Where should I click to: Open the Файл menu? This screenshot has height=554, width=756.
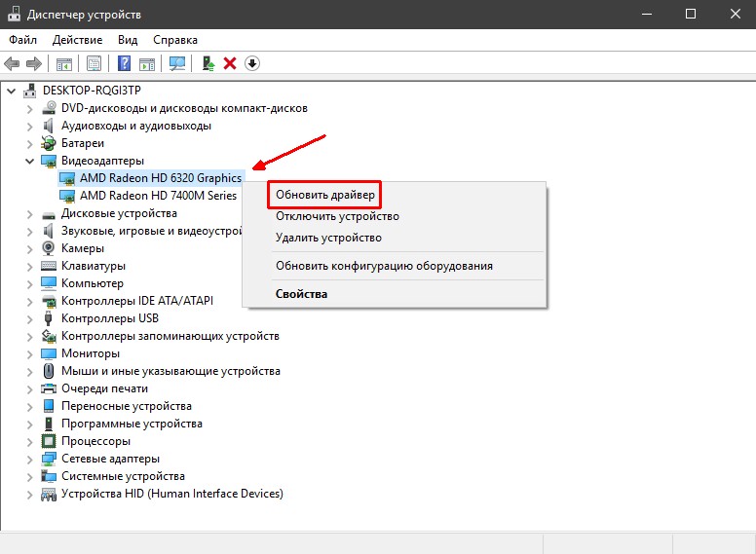pos(22,40)
